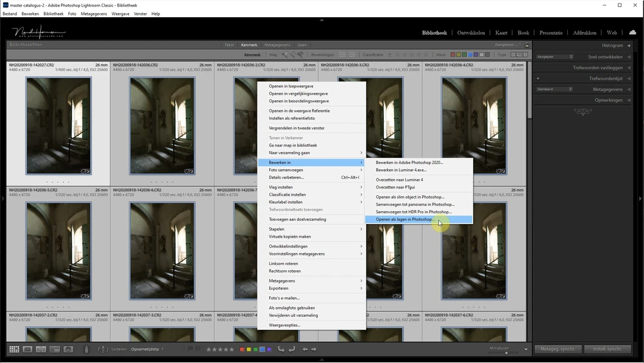Open compare view (XY) in toolbar
Viewport: 644px width, 363px height.
coord(41,349)
